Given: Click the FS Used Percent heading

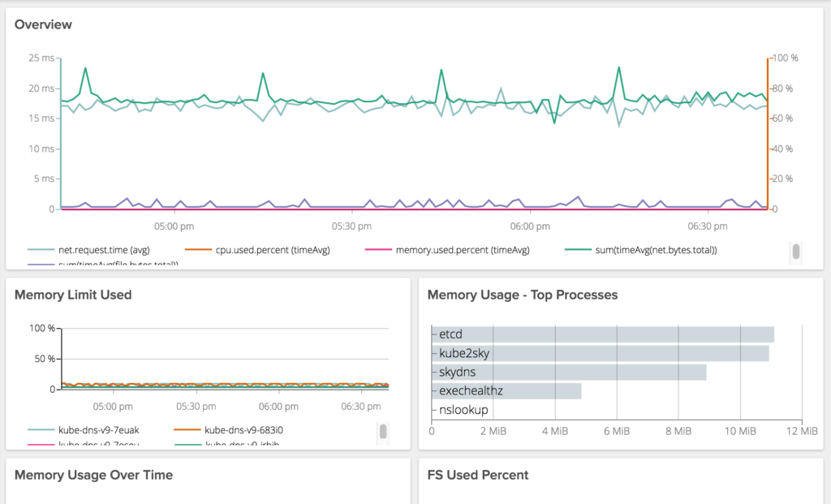Looking at the screenshot, I should coord(478,475).
